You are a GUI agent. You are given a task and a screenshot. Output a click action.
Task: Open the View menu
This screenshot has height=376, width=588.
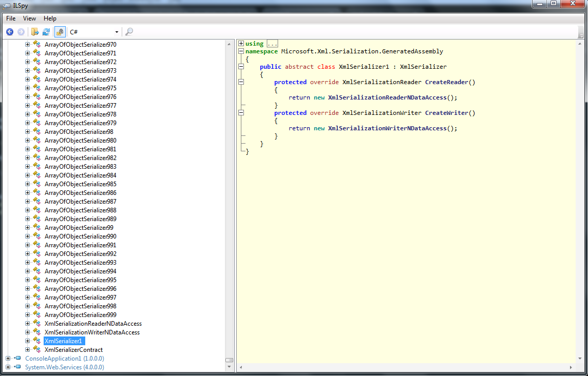[x=29, y=18]
